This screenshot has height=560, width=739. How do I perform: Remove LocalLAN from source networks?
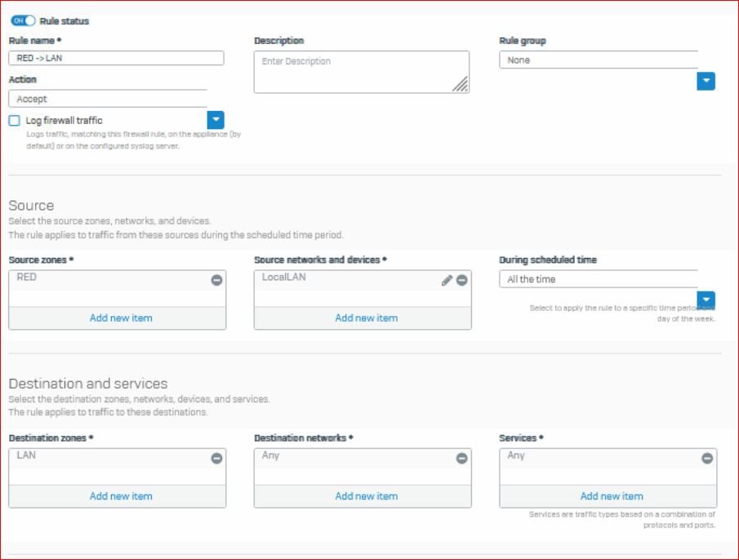point(461,280)
